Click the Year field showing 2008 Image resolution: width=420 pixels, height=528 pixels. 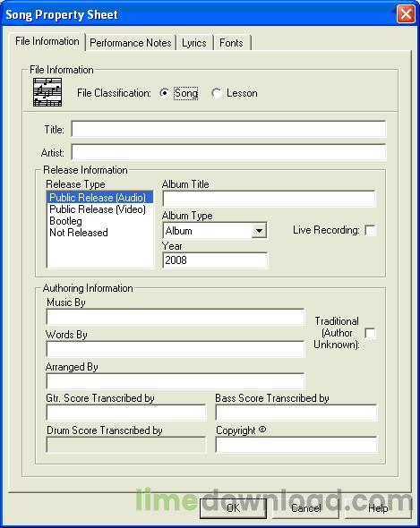pyautogui.click(x=215, y=260)
